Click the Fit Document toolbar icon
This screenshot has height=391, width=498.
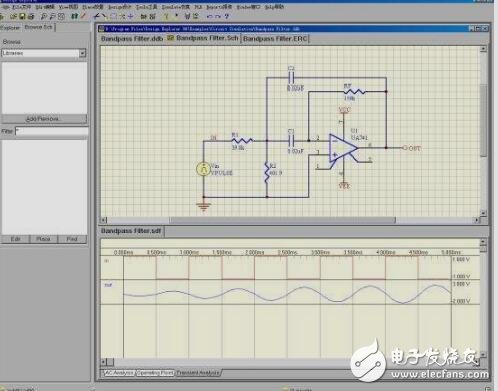(61, 16)
